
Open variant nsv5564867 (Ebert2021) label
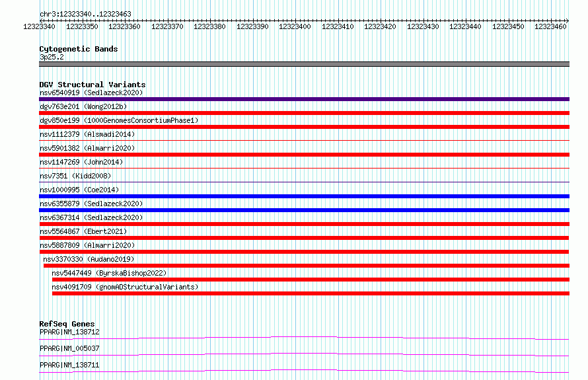pos(83,231)
